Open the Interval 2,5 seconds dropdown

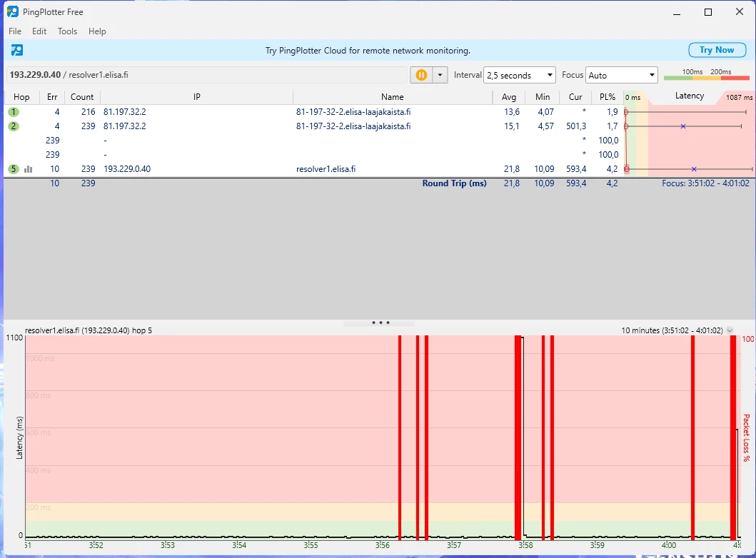point(519,75)
